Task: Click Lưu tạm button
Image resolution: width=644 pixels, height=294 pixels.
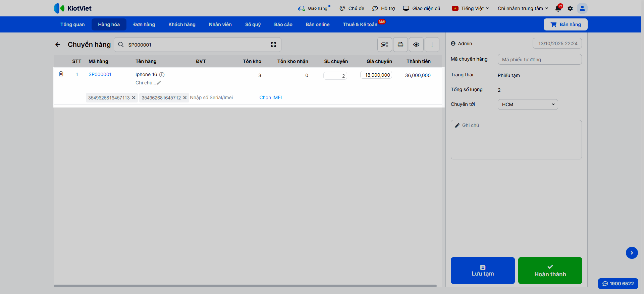Action: click(483, 271)
